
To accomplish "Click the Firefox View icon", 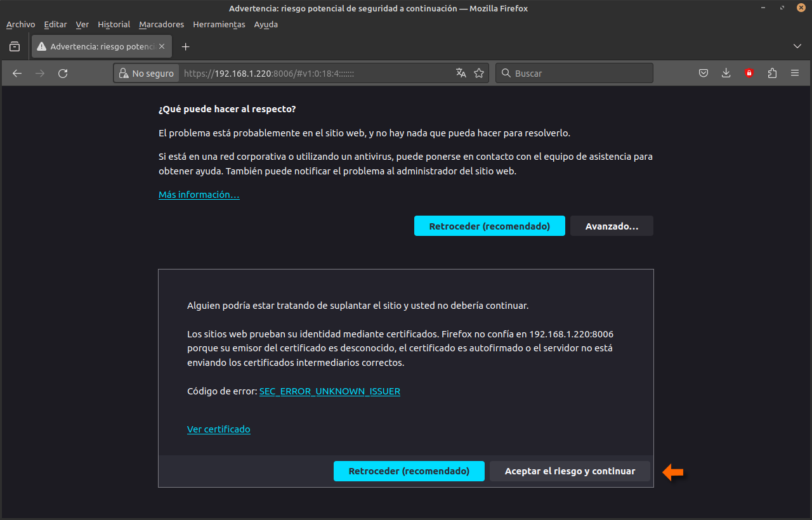I will [x=15, y=46].
